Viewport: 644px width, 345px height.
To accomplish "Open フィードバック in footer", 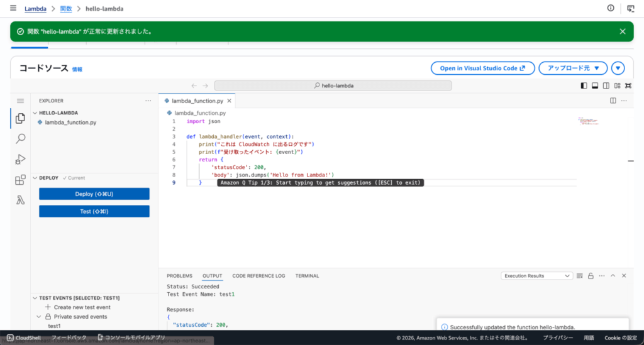I will [x=69, y=337].
